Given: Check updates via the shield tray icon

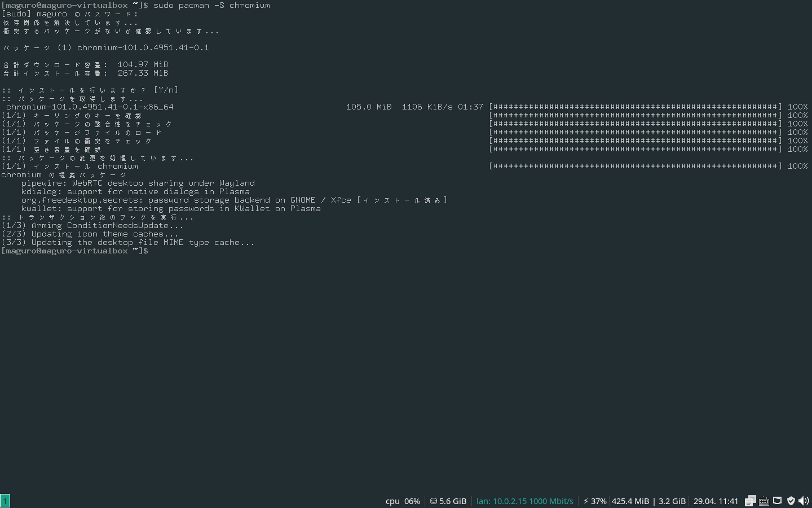Looking at the screenshot, I should click(791, 501).
